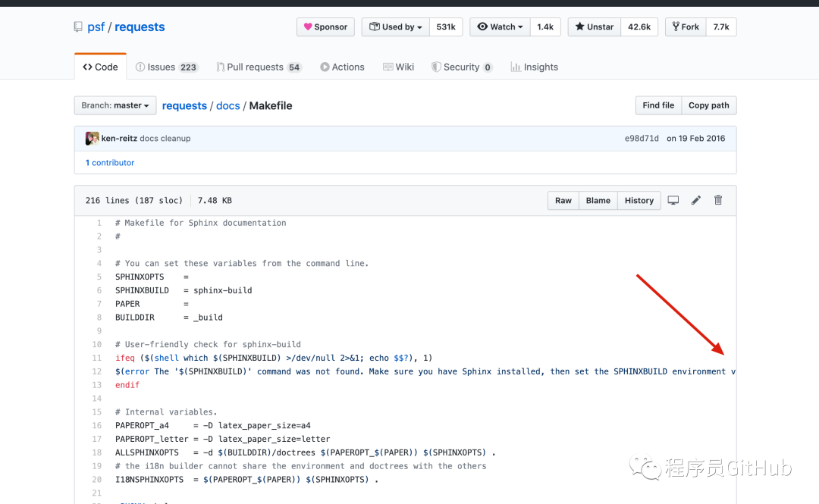The width and height of the screenshot is (819, 504).
Task: Click the 1 contributor link
Action: pyautogui.click(x=110, y=162)
